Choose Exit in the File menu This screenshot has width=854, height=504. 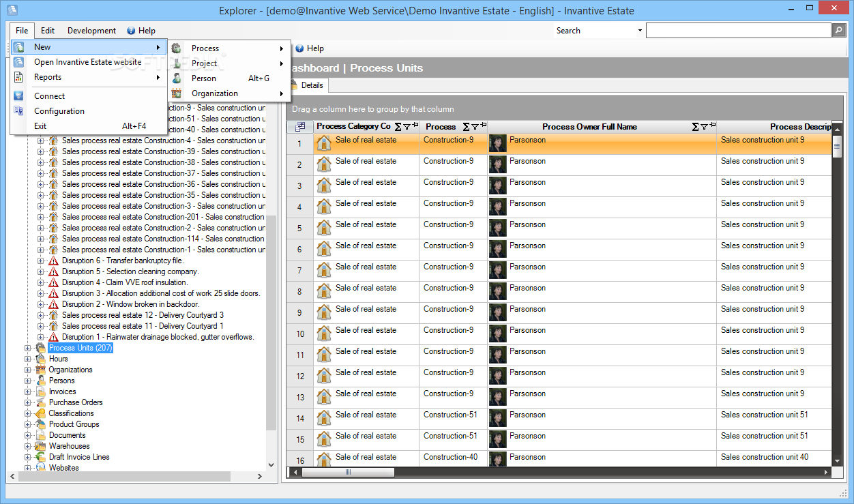coord(89,126)
